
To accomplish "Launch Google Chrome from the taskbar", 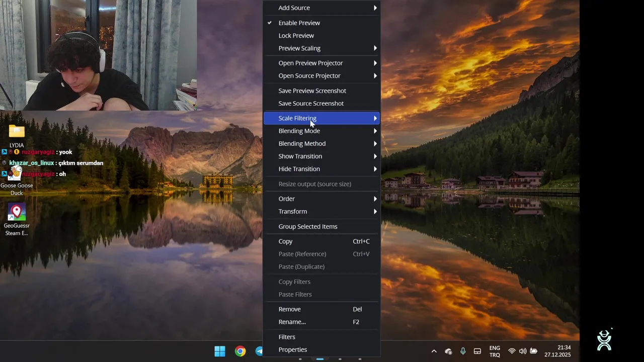I will [240, 351].
